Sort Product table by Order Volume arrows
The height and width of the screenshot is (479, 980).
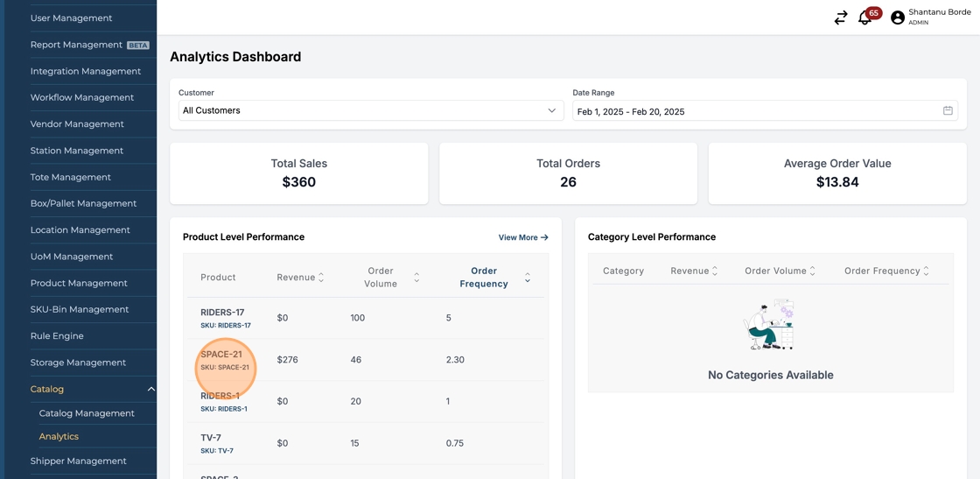pyautogui.click(x=416, y=278)
